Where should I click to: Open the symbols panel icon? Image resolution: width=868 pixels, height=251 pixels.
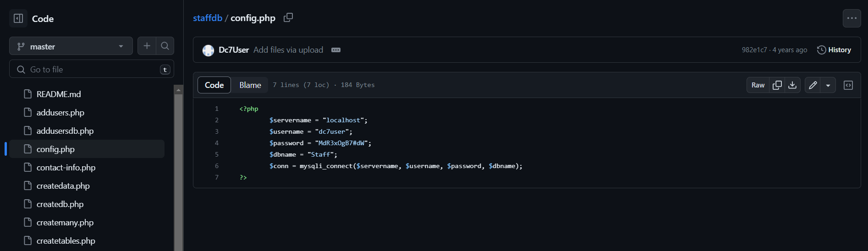tap(848, 85)
